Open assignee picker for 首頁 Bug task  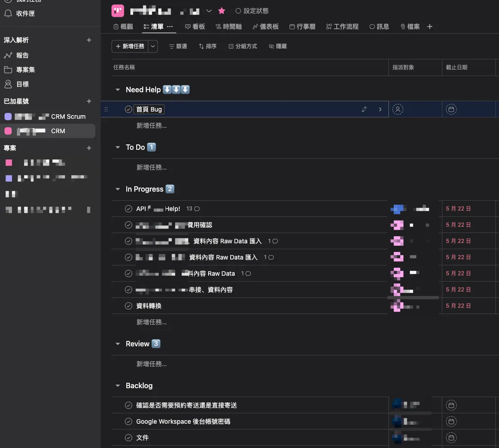(397, 109)
